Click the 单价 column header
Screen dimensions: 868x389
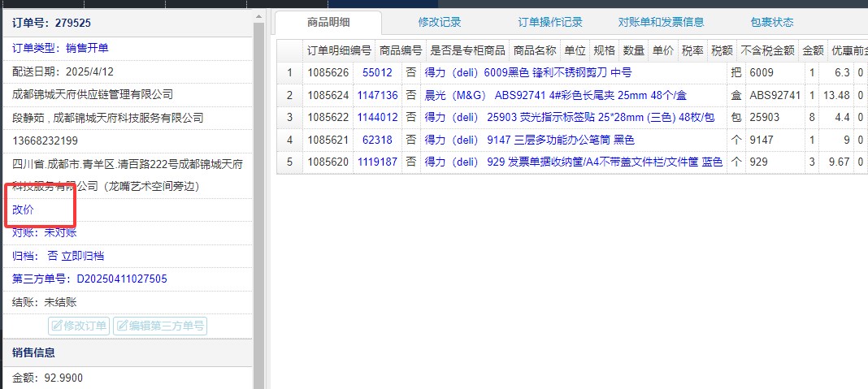(x=662, y=51)
